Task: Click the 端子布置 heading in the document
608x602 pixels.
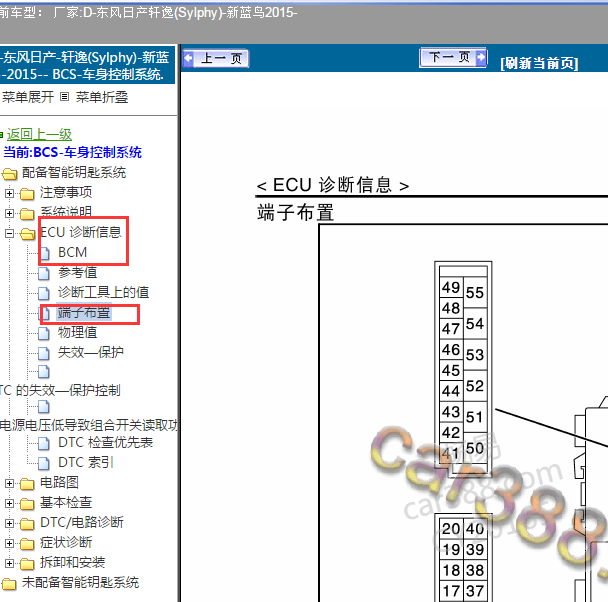Action: [295, 213]
